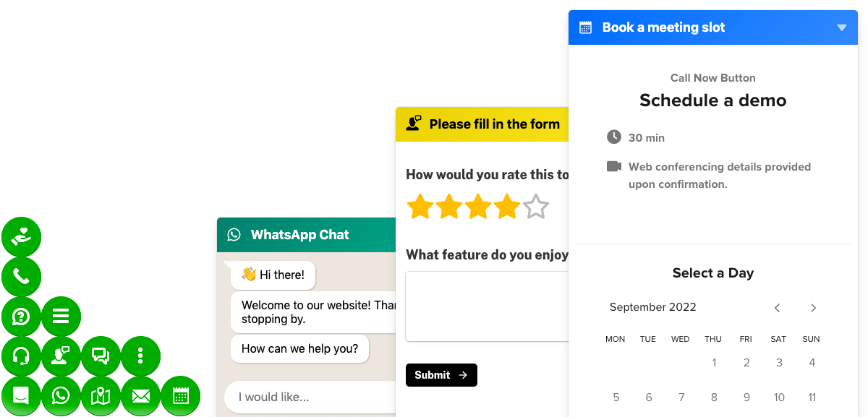
Task: Select the hand-with-heart donation icon
Action: point(22,236)
